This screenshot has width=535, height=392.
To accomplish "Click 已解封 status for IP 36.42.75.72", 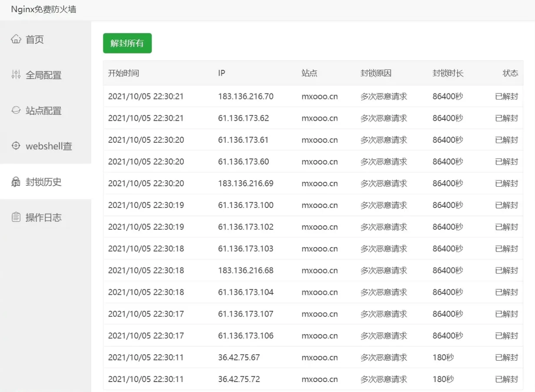I will pyautogui.click(x=506, y=379).
